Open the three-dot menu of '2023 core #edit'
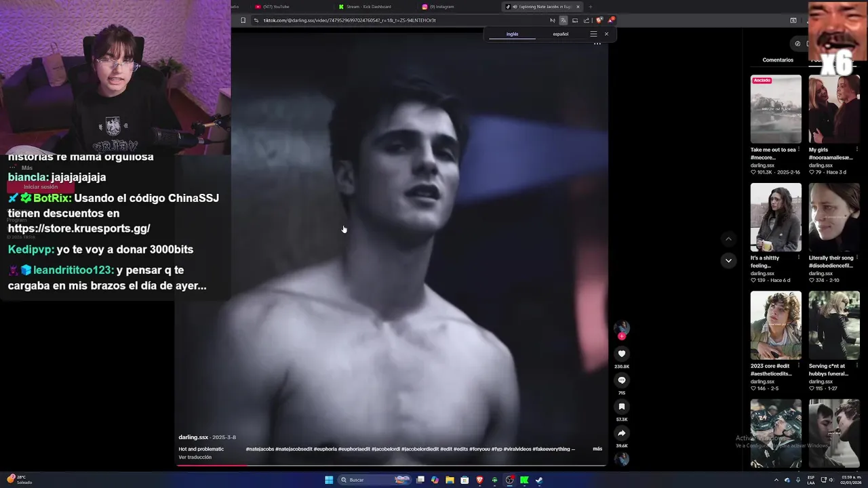This screenshot has width=868, height=488. 799,366
